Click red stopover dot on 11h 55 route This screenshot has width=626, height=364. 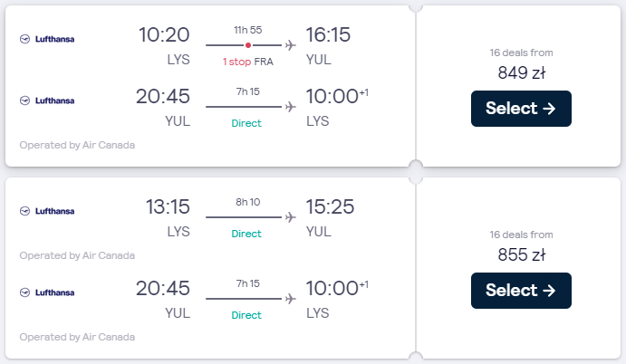coord(248,45)
